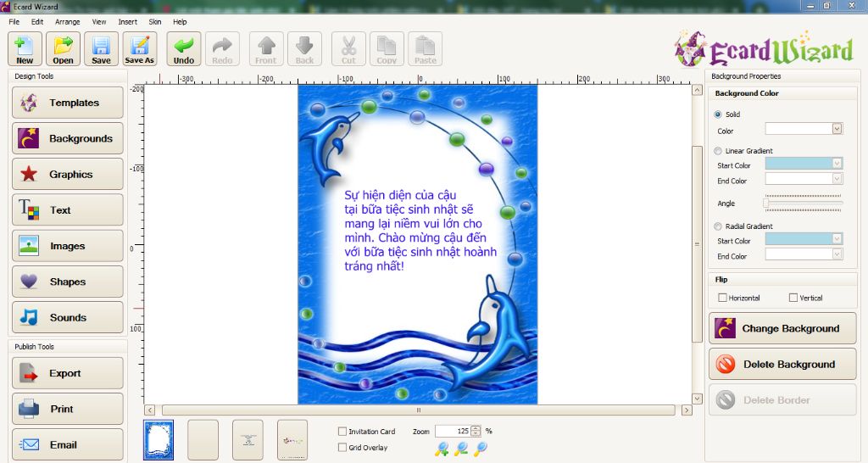The image size is (868, 463).
Task: Click the Zoom percentage spinner arrows
Action: click(x=476, y=431)
